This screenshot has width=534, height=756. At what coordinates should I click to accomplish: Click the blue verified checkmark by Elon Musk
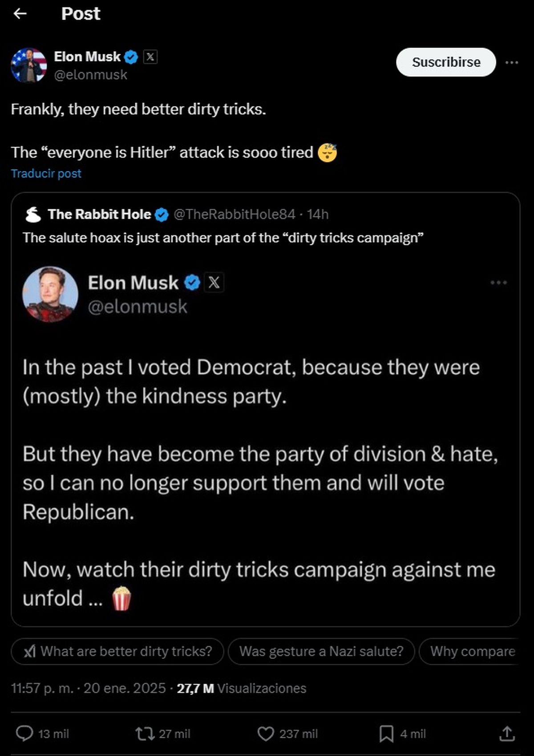click(x=131, y=57)
